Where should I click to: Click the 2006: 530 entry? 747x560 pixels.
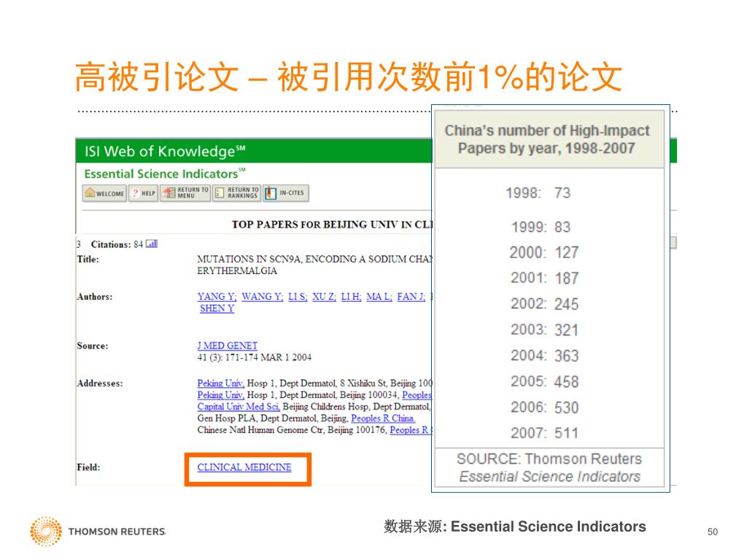(544, 408)
